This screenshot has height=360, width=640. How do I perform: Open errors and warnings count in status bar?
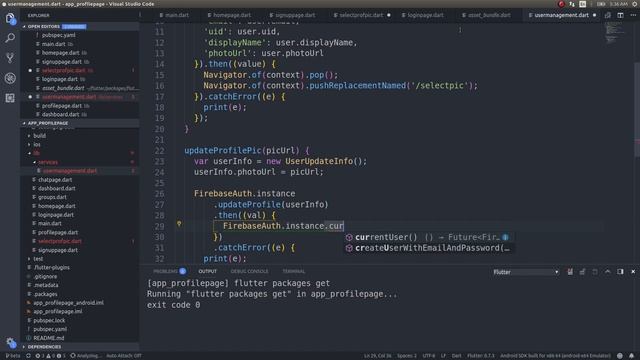point(50,356)
